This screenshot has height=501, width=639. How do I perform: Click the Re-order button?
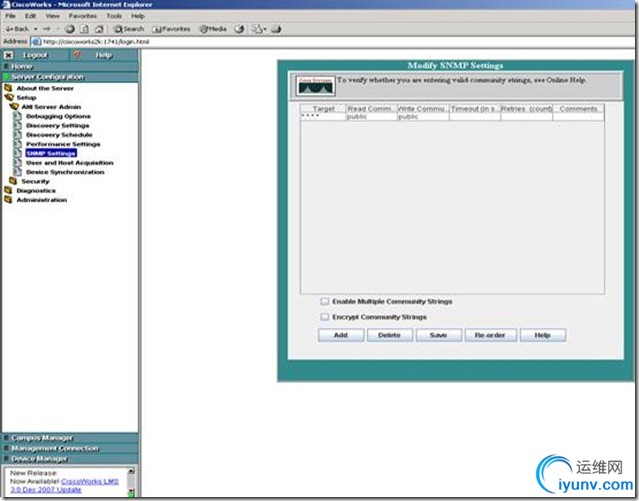pyautogui.click(x=490, y=335)
